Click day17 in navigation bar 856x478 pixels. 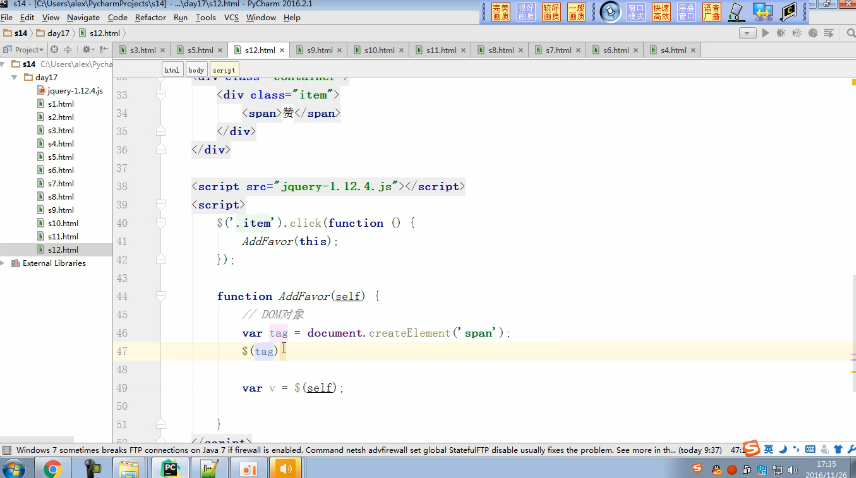(53, 33)
